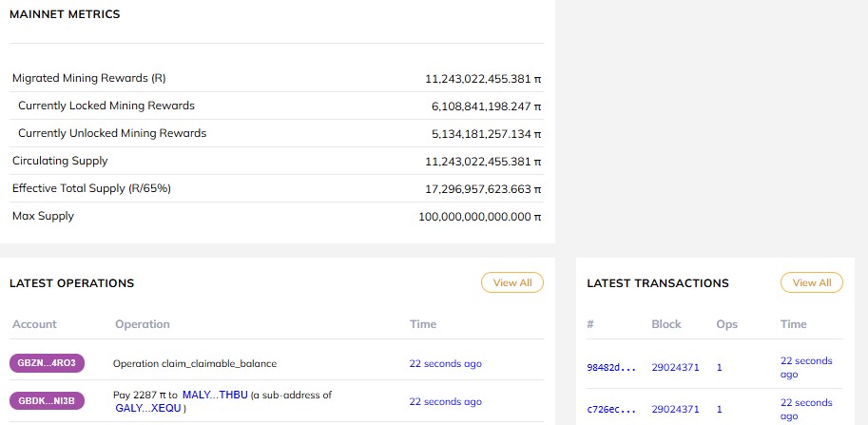Click time of claim_claimable_balance operation
The width and height of the screenshot is (868, 425).
(x=446, y=363)
